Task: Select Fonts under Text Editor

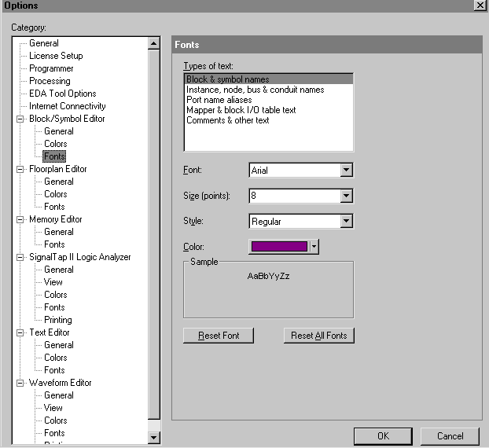Action: pyautogui.click(x=54, y=370)
